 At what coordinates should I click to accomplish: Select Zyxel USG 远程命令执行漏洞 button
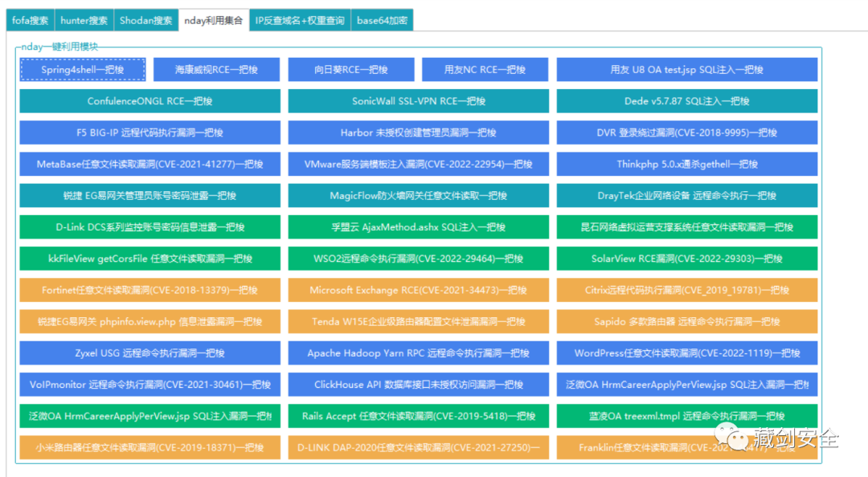coord(150,353)
